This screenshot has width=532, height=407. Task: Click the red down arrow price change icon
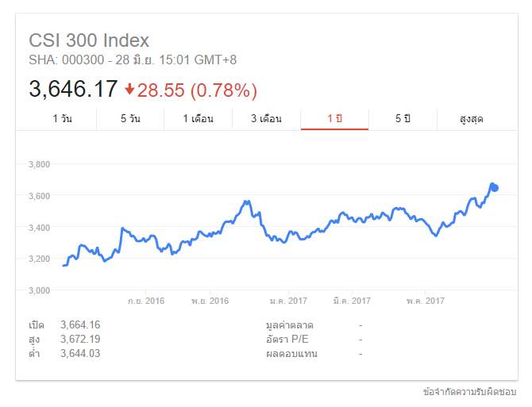tap(129, 90)
